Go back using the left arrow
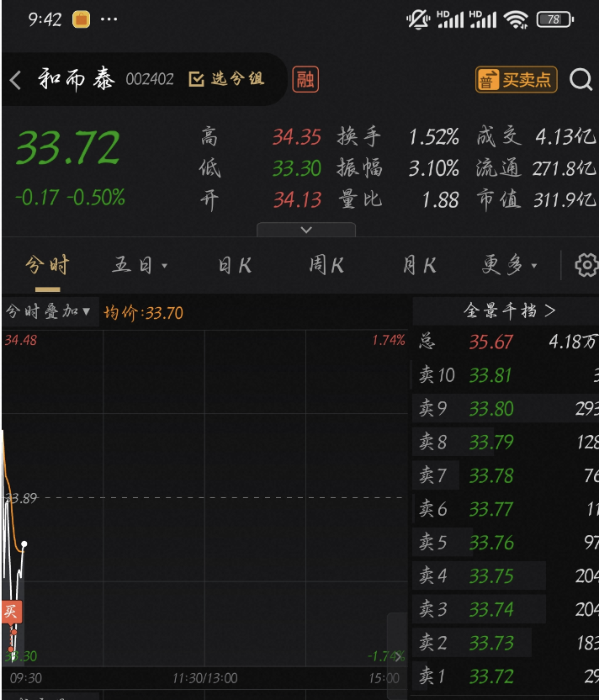599x700 pixels. coord(15,81)
